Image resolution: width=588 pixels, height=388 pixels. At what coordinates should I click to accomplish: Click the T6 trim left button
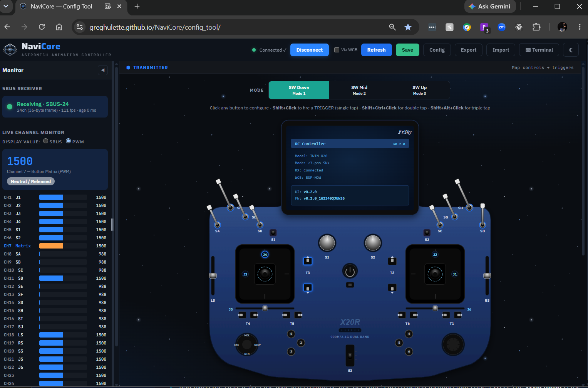(x=401, y=315)
